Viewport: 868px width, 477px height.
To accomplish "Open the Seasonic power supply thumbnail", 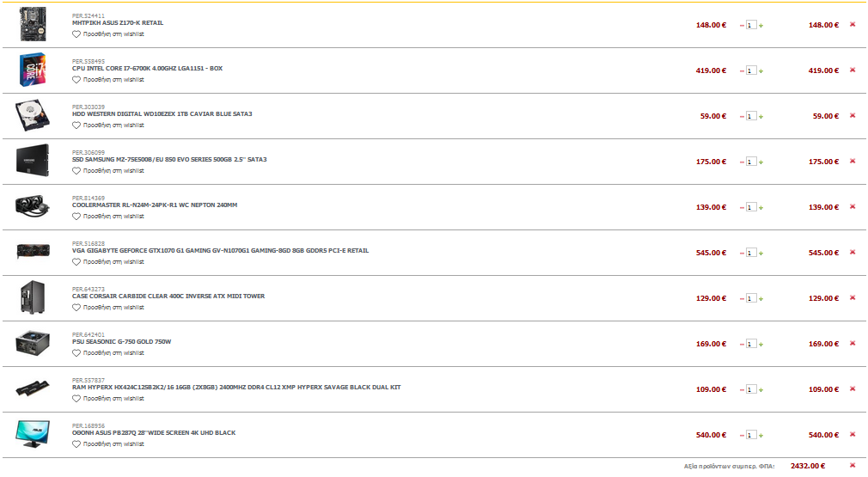I will [x=33, y=343].
